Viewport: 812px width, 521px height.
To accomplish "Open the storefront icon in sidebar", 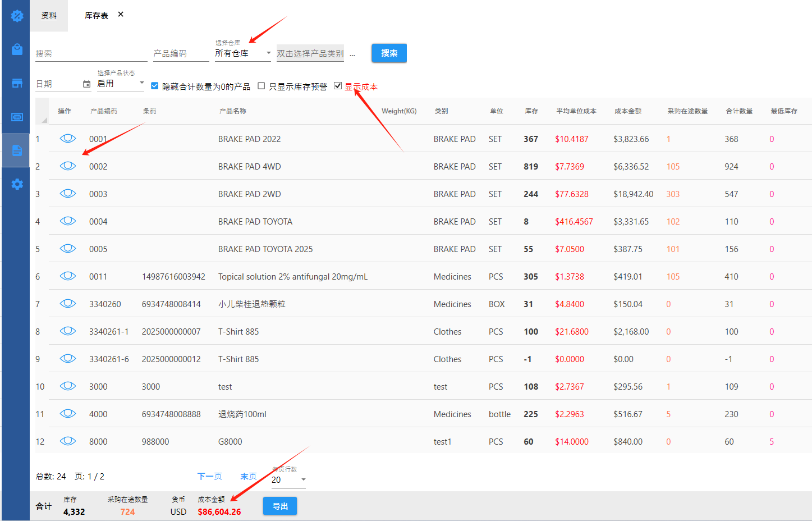I will (x=17, y=83).
